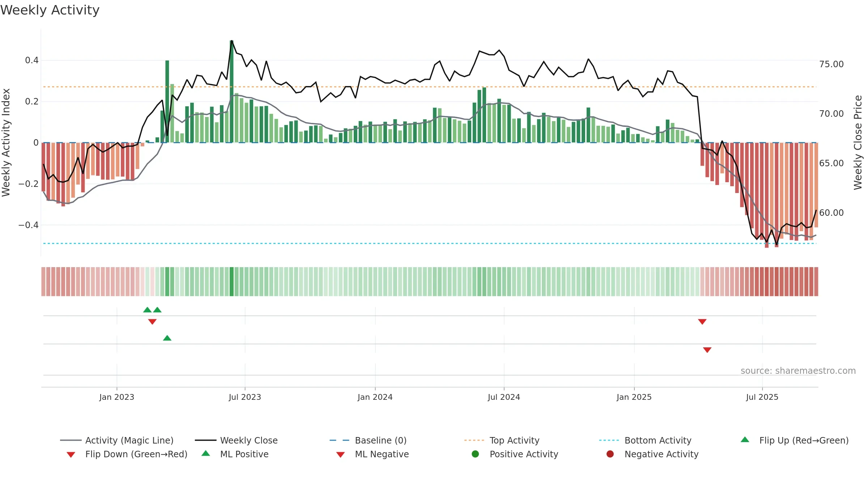Click the Jul 2024 axis label
Image resolution: width=868 pixels, height=488 pixels.
point(504,397)
